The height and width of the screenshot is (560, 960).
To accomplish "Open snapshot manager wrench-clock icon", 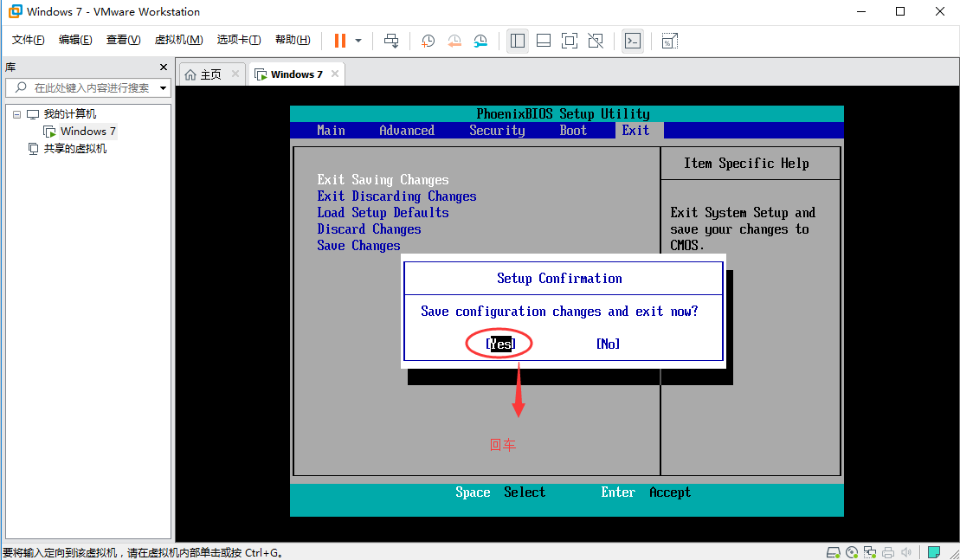I will pyautogui.click(x=480, y=41).
